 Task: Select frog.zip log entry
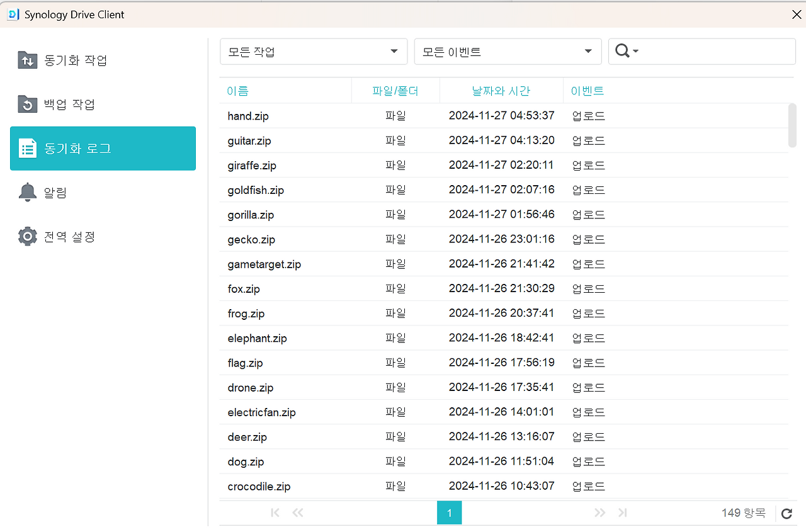pos(504,313)
